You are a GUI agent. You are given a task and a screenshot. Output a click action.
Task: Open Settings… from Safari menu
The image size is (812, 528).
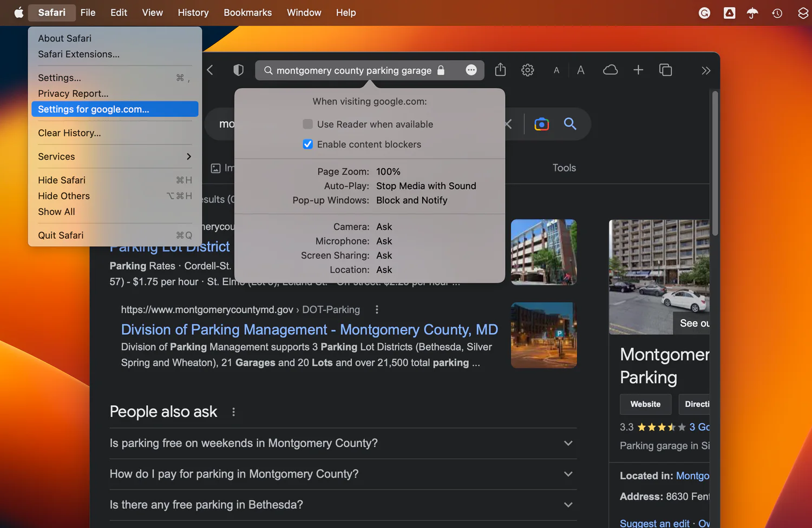(115, 78)
